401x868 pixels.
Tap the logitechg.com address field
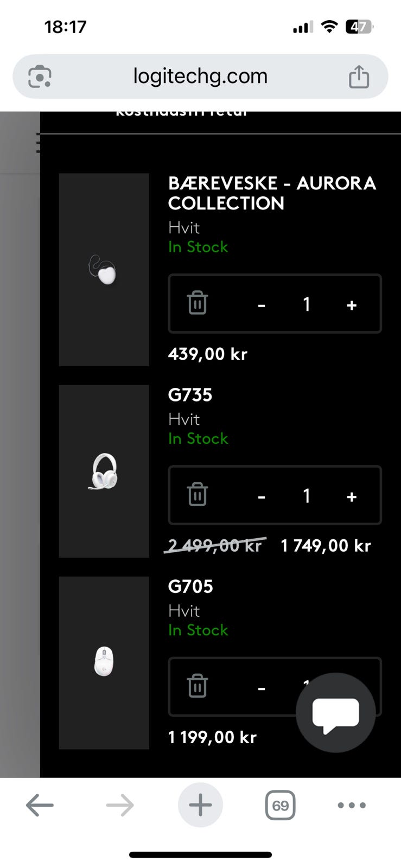point(200,76)
